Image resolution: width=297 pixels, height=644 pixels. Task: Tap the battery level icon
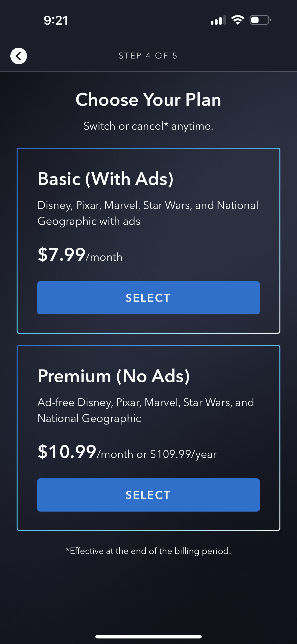click(260, 20)
